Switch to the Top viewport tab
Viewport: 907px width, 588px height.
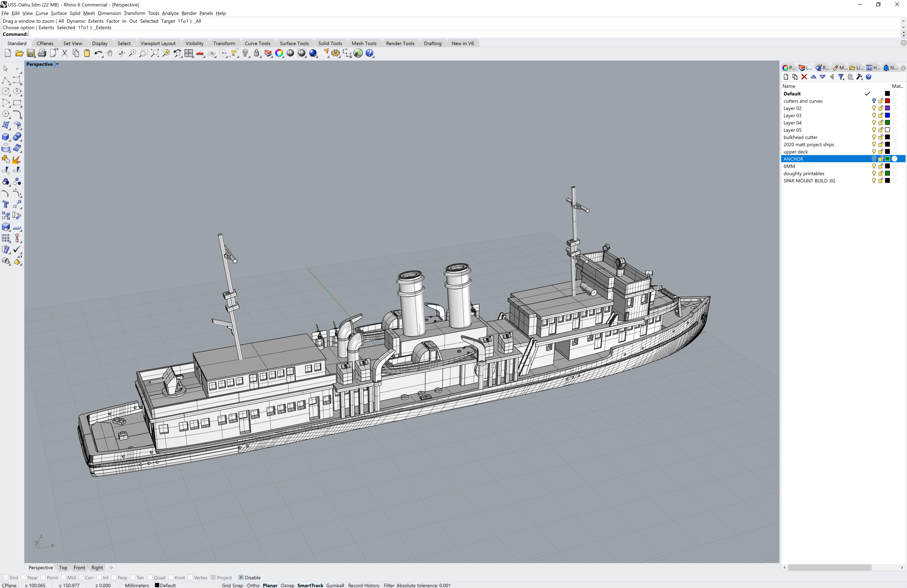pyautogui.click(x=63, y=568)
